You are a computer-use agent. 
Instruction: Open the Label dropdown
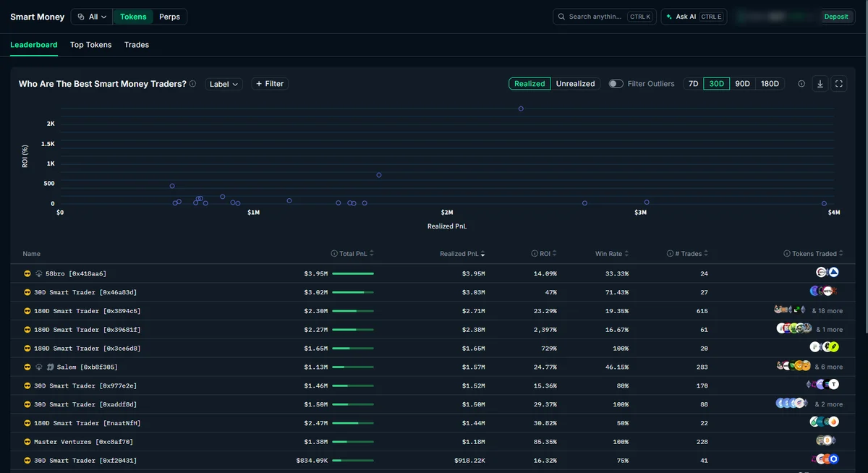[x=224, y=84]
